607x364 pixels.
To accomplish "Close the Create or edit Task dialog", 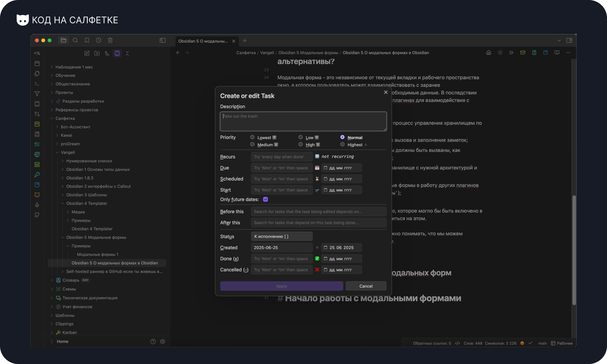I will [x=386, y=92].
